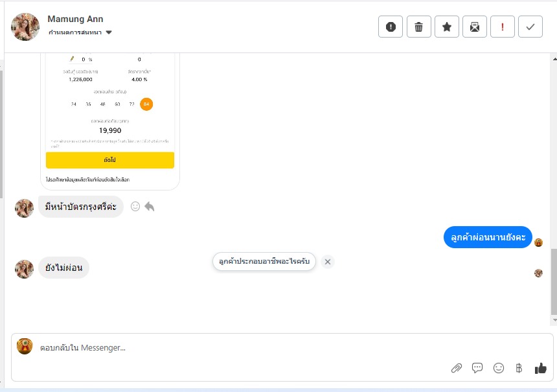The width and height of the screenshot is (557, 392).
Task: Mark conversation as unread with envelope icon
Action: pyautogui.click(x=475, y=27)
